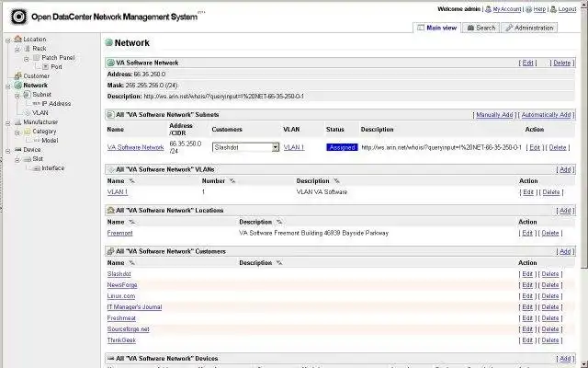Click the Slot icon in sidebar tree

coord(27,159)
